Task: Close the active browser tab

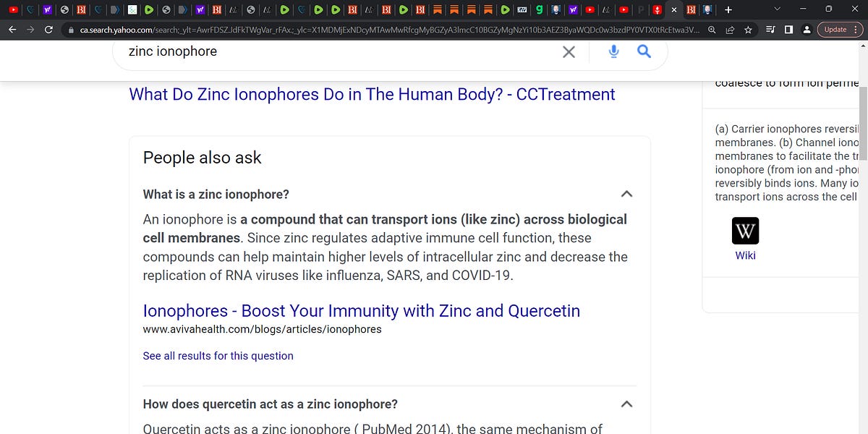Action: tap(674, 9)
